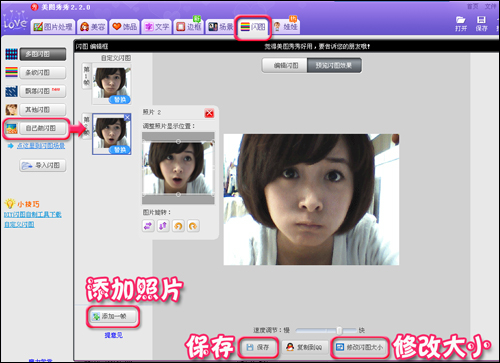Click the 添加一帧 button
500x363 pixels.
(113, 316)
